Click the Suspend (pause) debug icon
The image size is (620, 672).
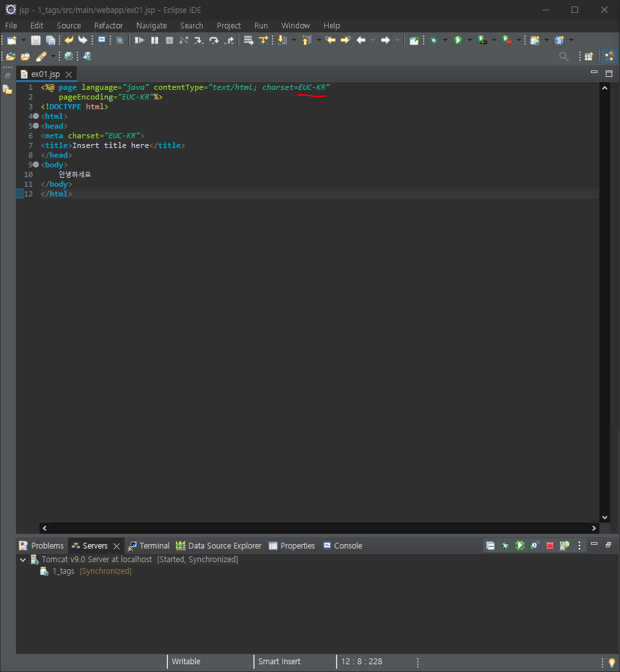point(155,40)
